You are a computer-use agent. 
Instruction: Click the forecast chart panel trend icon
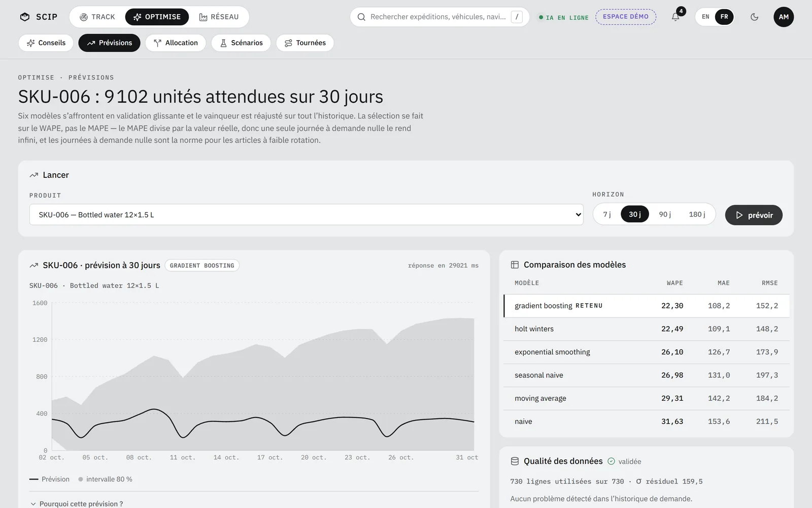(34, 265)
